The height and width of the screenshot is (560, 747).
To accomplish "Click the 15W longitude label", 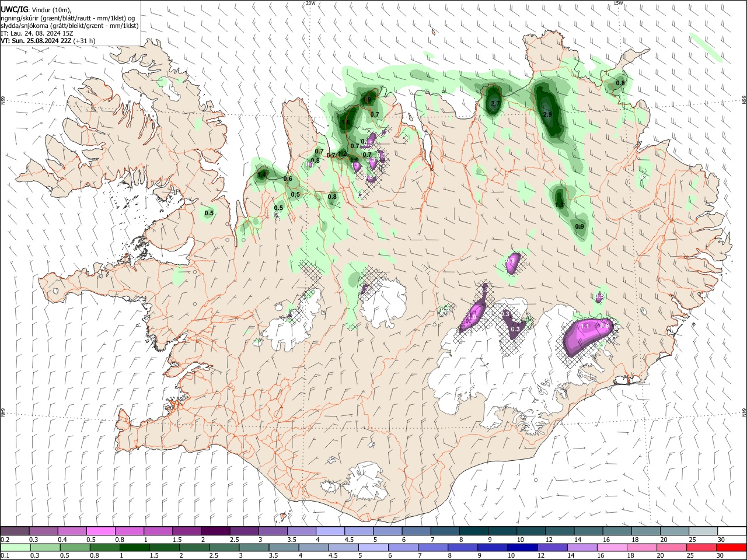I will point(619,3).
